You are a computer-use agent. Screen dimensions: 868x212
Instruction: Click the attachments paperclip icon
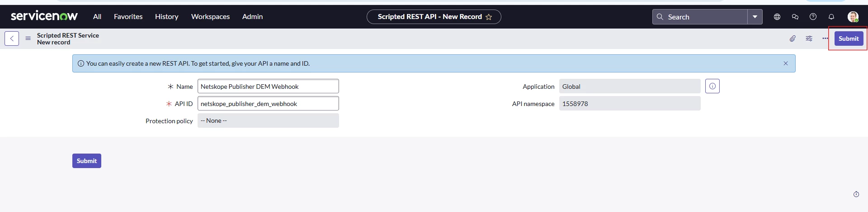[x=793, y=39]
